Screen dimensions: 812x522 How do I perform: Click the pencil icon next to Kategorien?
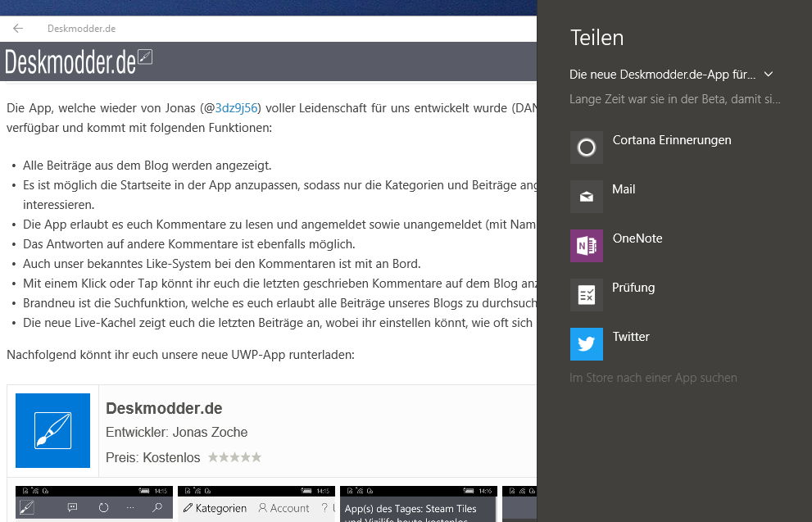point(188,508)
